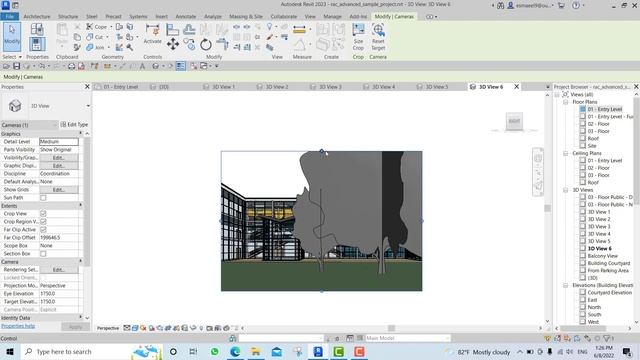Screen dimensions: 640x360
Task: Toggle the Section Box checkbox
Action: 43,253
